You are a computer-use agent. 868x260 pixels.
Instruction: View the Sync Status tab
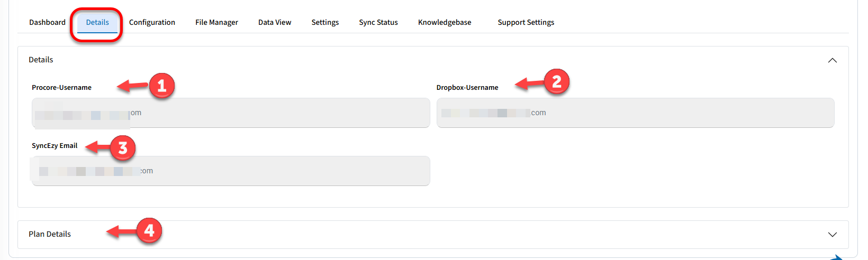point(378,22)
